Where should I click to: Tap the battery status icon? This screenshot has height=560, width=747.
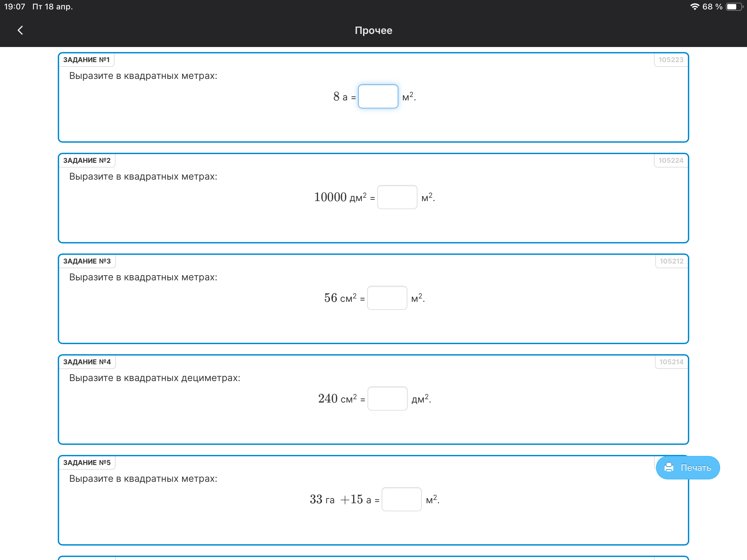tap(734, 7)
